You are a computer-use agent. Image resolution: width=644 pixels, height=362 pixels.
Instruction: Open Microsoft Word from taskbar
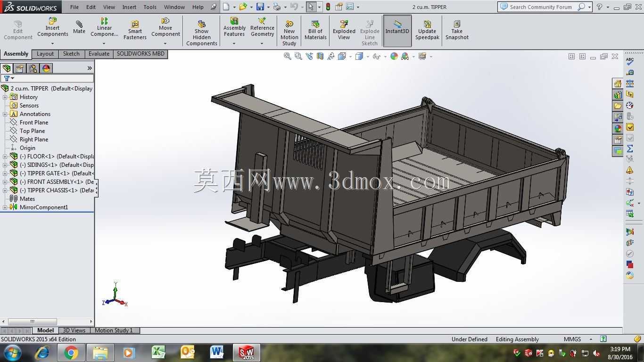[216, 353]
